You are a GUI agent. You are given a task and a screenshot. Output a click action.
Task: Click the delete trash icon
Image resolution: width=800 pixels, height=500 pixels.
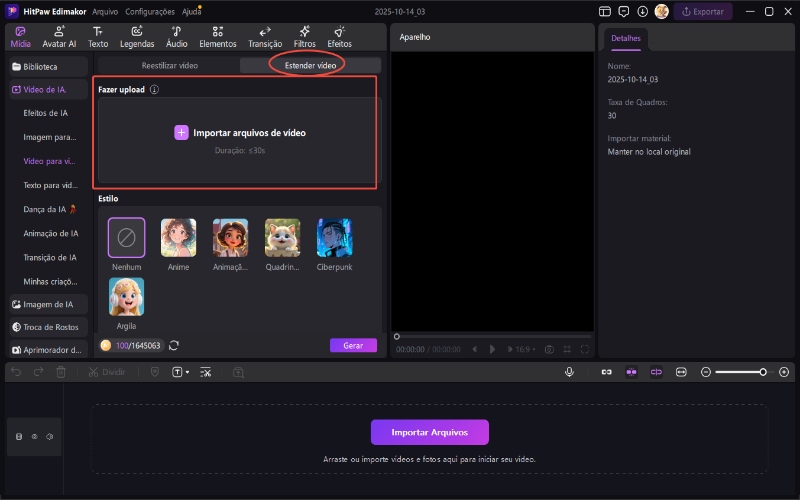click(x=61, y=372)
